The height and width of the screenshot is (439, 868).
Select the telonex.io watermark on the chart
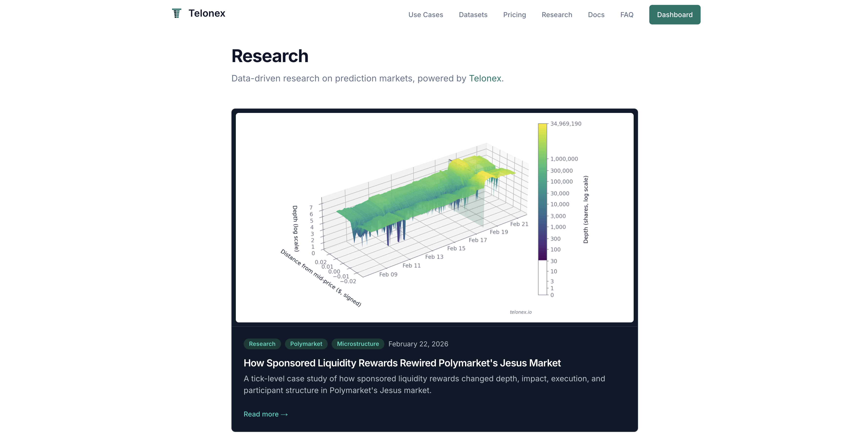coord(521,312)
